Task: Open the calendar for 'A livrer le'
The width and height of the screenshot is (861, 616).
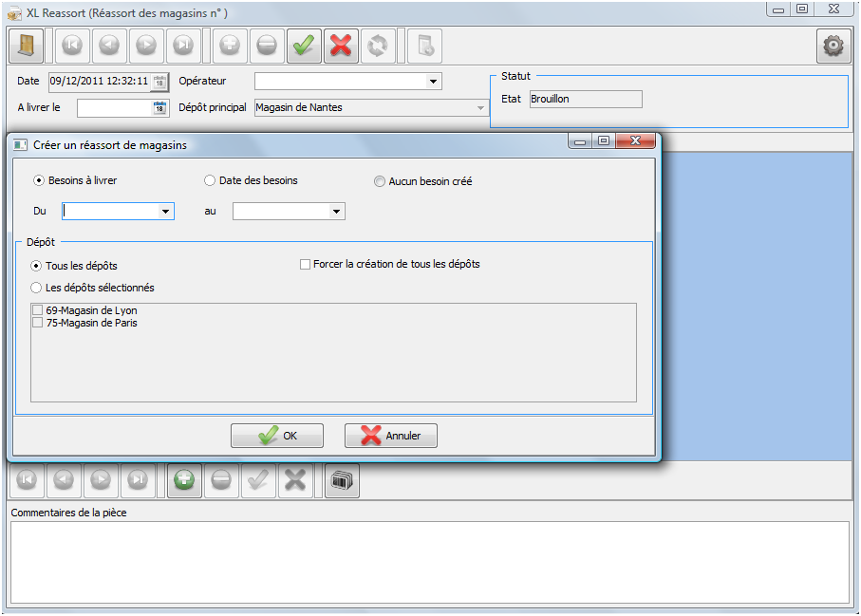Action: pyautogui.click(x=159, y=108)
